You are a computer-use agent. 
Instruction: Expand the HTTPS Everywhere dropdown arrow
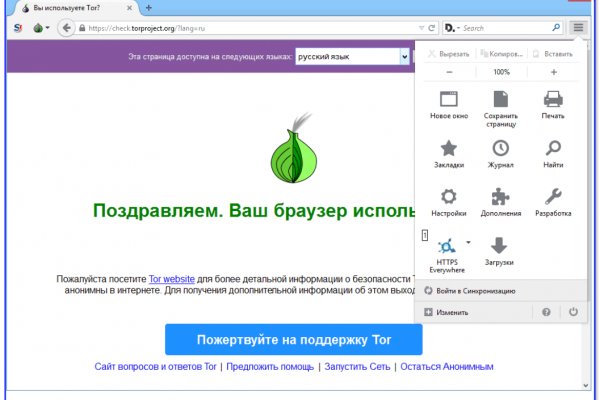[468, 241]
